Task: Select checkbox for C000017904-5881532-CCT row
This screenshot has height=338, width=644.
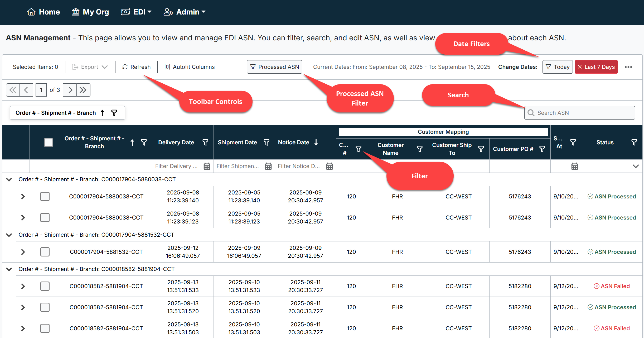Action: [45, 252]
